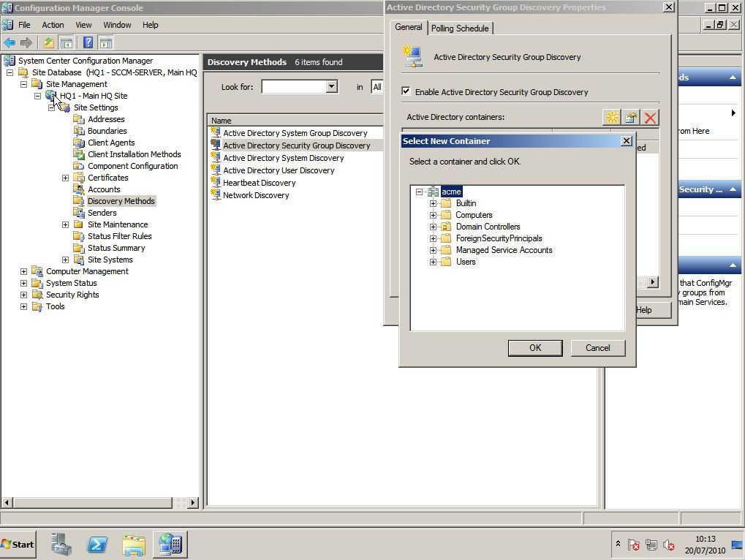The image size is (745, 560).
Task: Click the volume tray icon
Action: click(x=669, y=545)
